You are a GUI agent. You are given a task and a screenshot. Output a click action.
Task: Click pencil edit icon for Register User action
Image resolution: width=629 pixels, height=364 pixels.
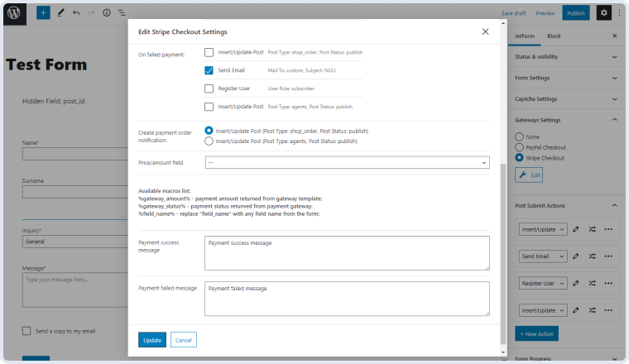click(576, 283)
